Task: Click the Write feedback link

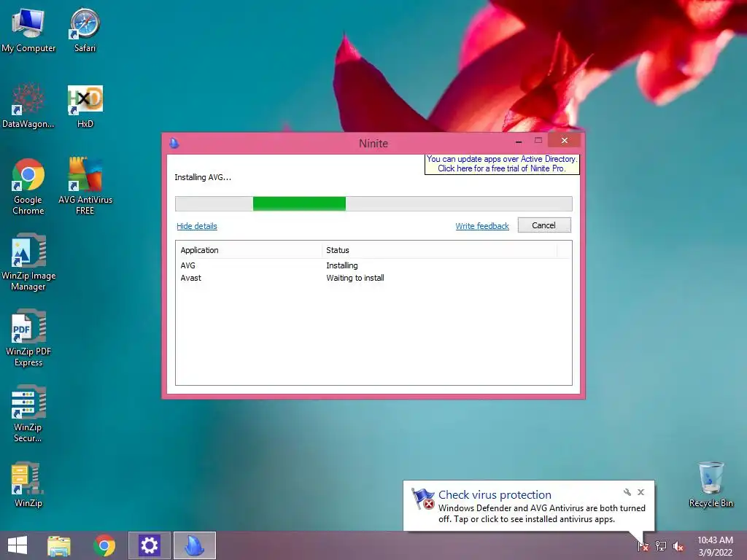Action: [482, 226]
